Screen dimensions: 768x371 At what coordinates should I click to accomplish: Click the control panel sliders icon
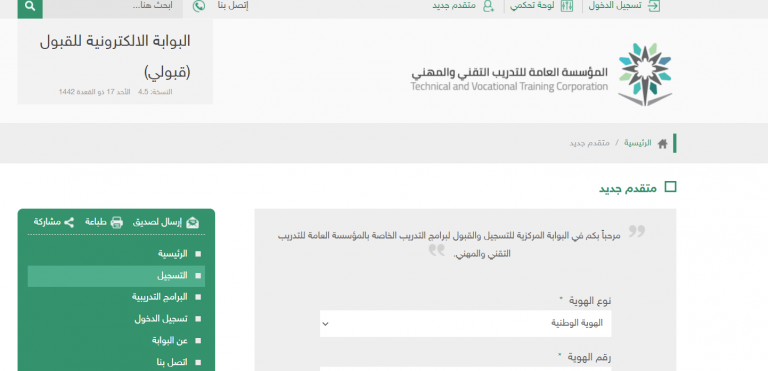(566, 6)
